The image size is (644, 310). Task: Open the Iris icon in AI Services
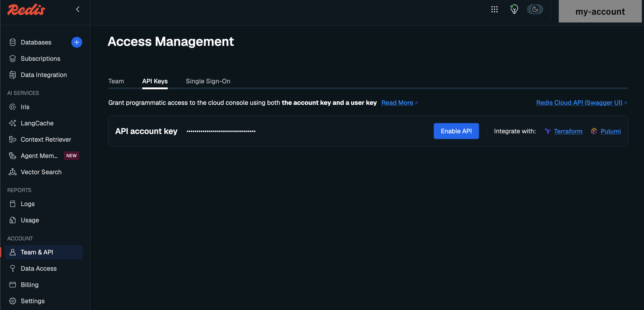tap(12, 107)
